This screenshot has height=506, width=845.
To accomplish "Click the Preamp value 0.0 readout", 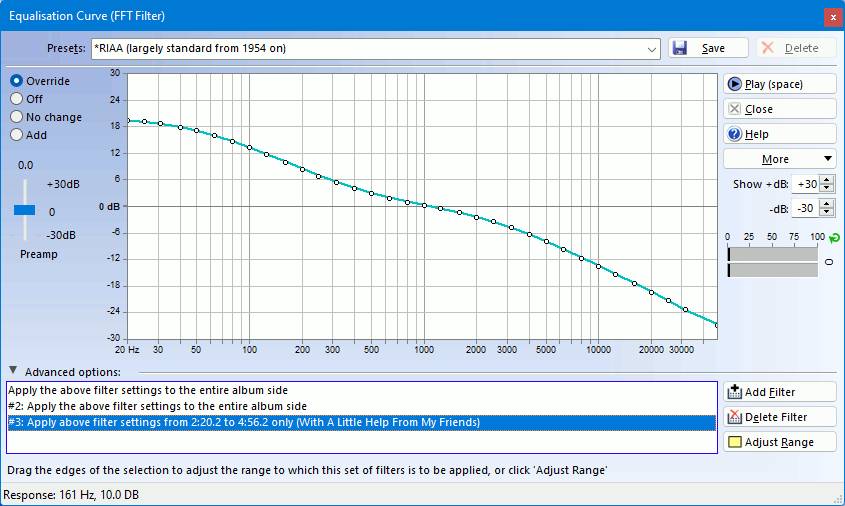I will click(25, 165).
